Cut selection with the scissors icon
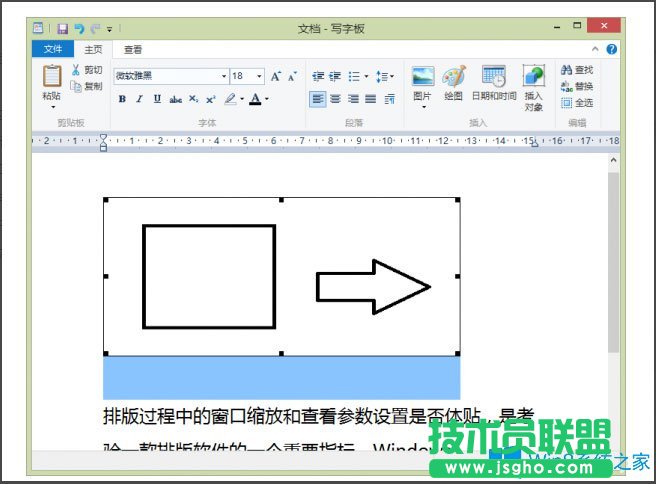 tap(75, 70)
